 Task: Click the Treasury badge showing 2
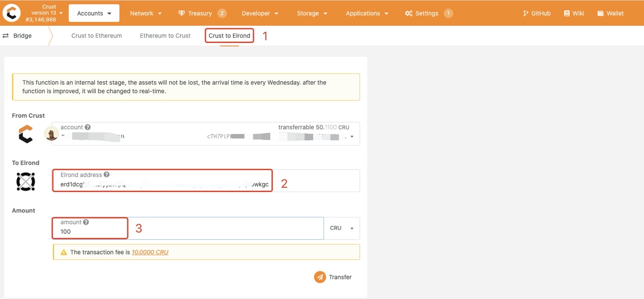[222, 13]
